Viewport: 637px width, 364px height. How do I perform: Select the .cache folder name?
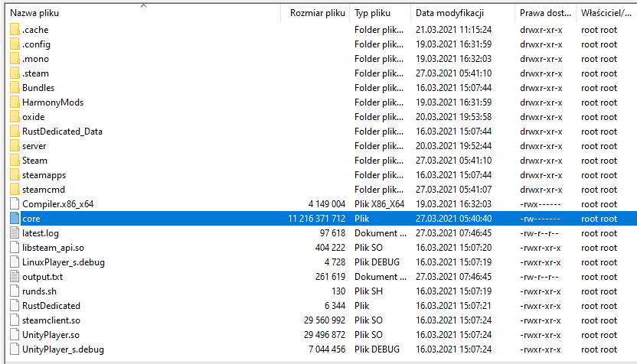35,30
